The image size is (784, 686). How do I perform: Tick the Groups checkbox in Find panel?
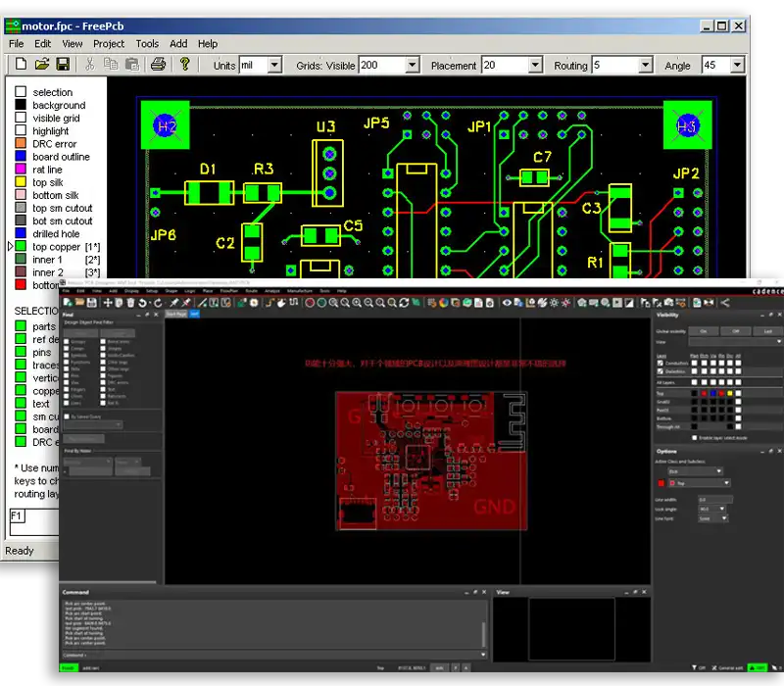coord(67,342)
